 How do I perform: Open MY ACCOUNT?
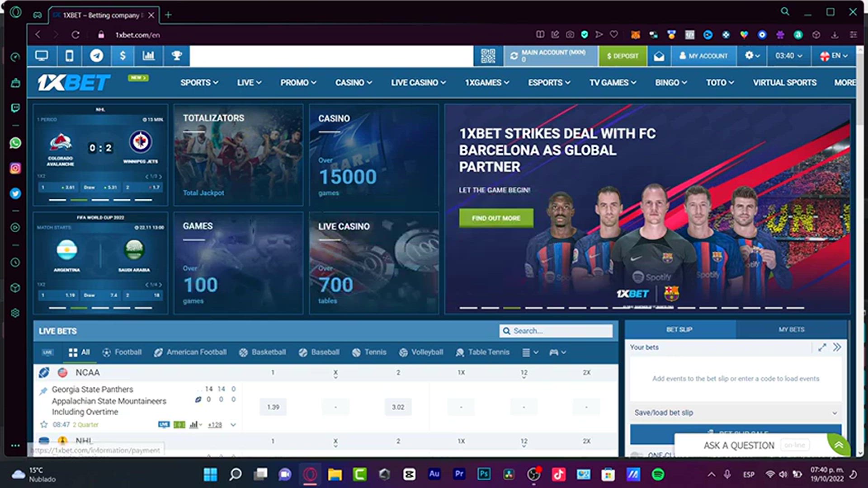click(704, 56)
